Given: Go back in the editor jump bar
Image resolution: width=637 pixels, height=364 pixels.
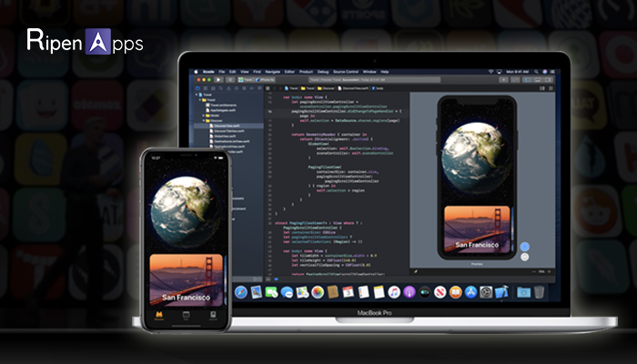Looking at the screenshot, I should tap(274, 88).
